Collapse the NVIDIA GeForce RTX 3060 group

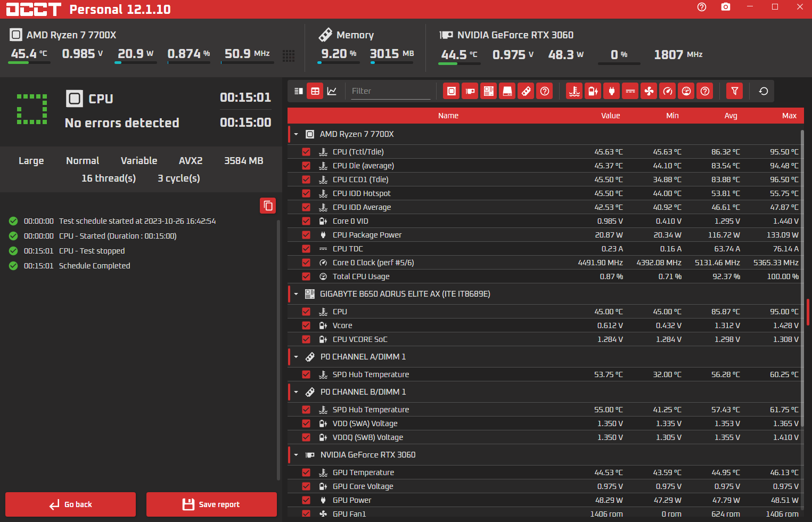[x=296, y=455]
